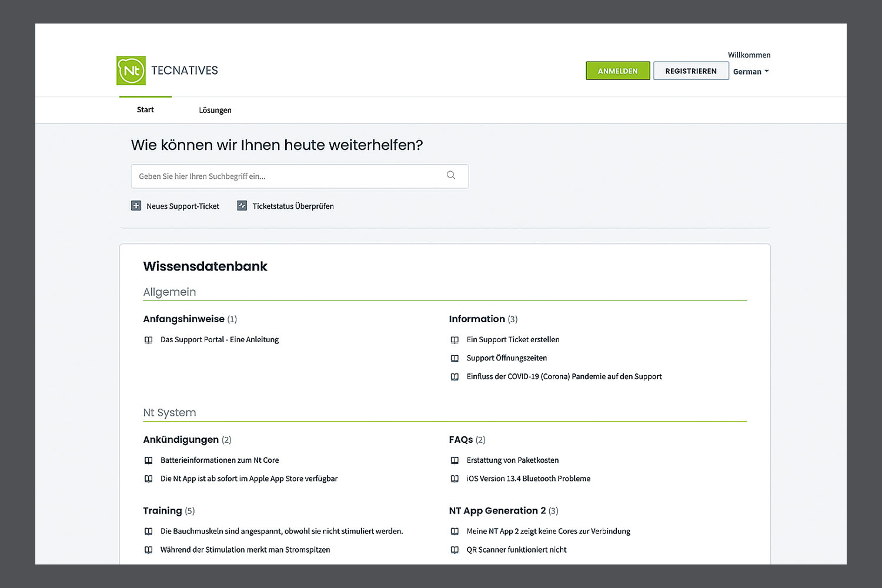Click book icon beside Meine NT App 2 article
The height and width of the screenshot is (588, 882).
(x=455, y=532)
